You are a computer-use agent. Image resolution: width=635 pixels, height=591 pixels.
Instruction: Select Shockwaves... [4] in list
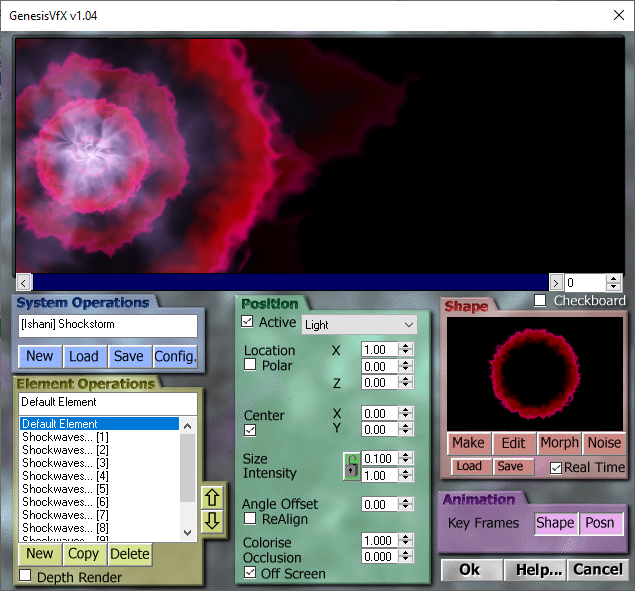tap(99, 476)
